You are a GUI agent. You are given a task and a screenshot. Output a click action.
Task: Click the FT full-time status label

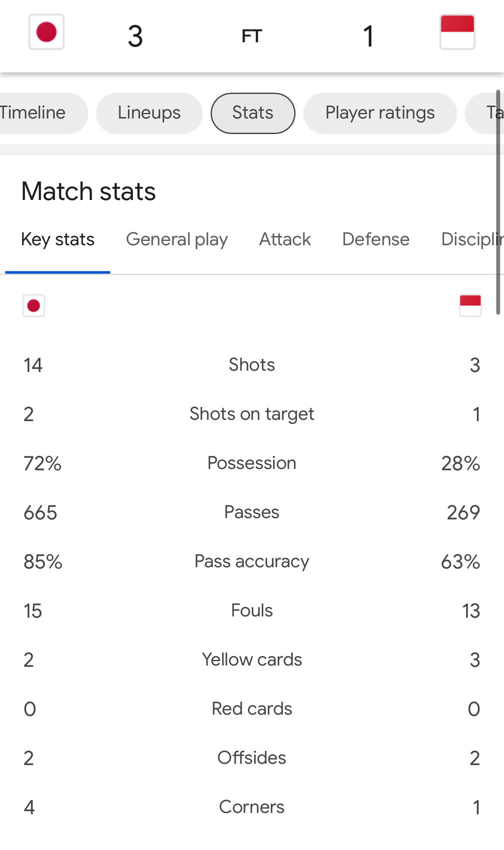coord(252,36)
